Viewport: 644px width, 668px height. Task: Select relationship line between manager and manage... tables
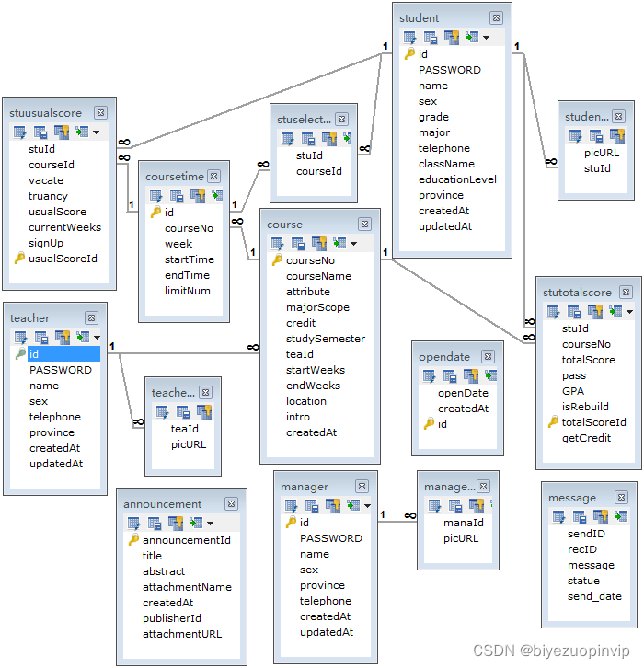point(397,521)
